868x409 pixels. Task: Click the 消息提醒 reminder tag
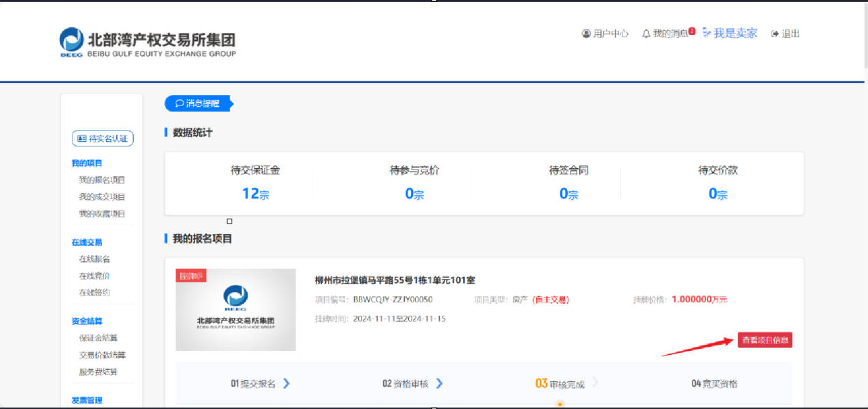click(199, 103)
